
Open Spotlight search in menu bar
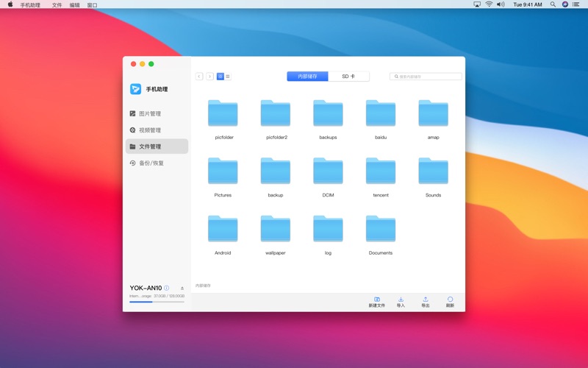[553, 4]
